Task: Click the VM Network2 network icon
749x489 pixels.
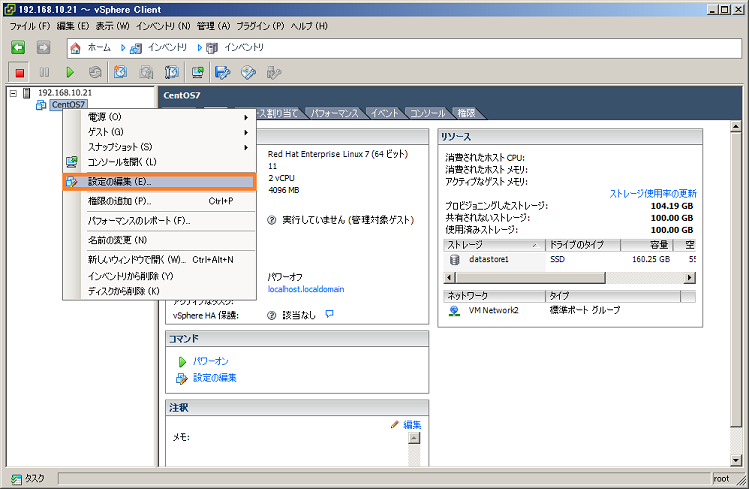Action: pos(454,311)
